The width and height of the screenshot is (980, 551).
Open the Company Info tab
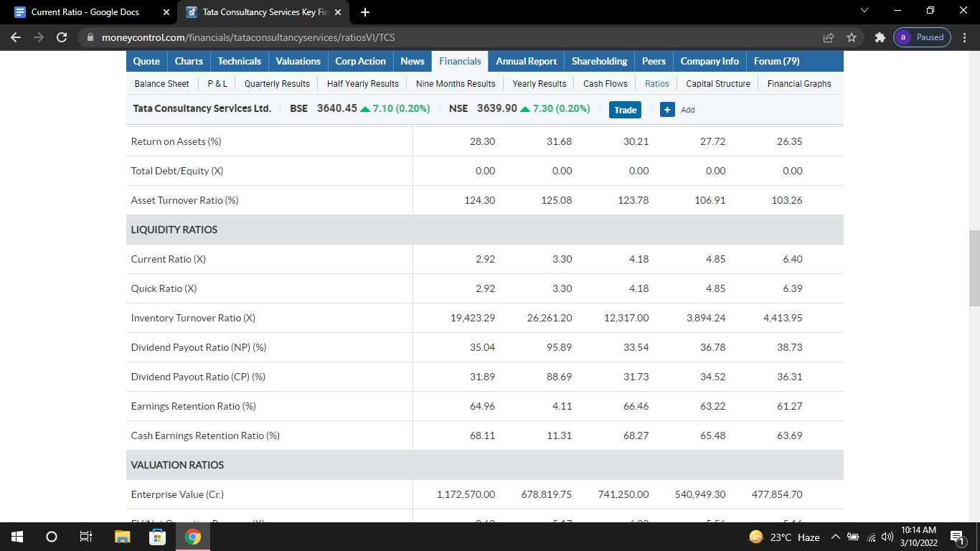tap(710, 61)
